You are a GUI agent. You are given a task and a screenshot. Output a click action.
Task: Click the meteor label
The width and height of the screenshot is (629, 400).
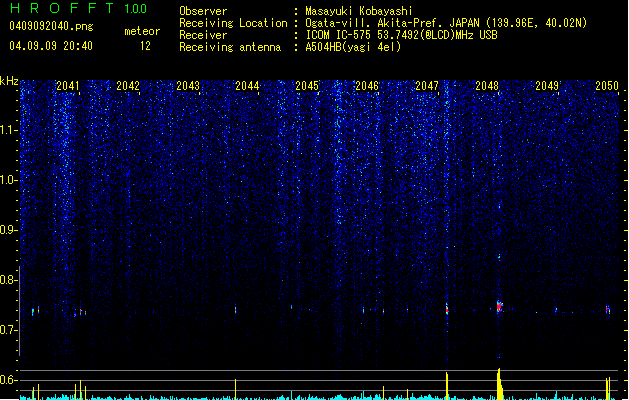[142, 31]
